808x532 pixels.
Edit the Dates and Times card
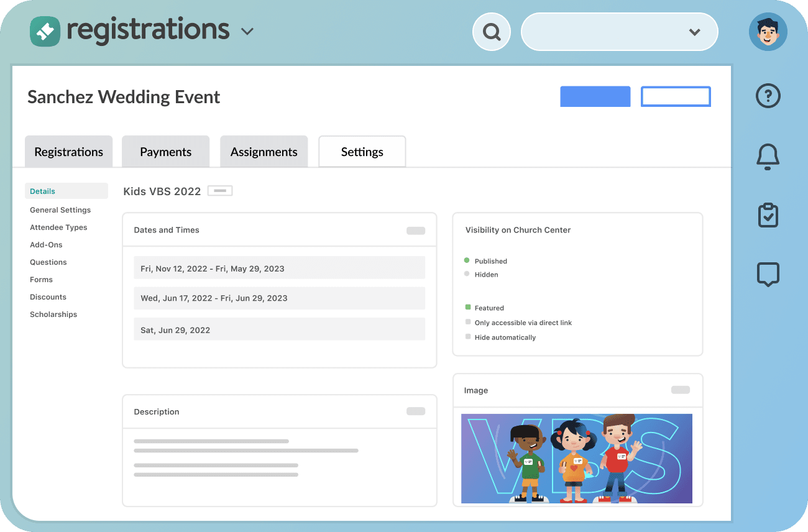(415, 230)
